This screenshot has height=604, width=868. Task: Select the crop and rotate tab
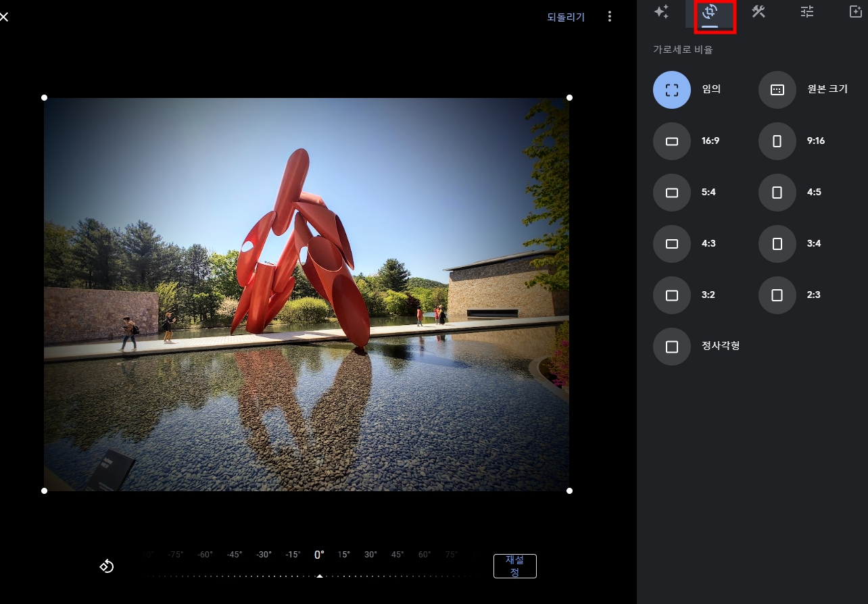[x=710, y=12]
